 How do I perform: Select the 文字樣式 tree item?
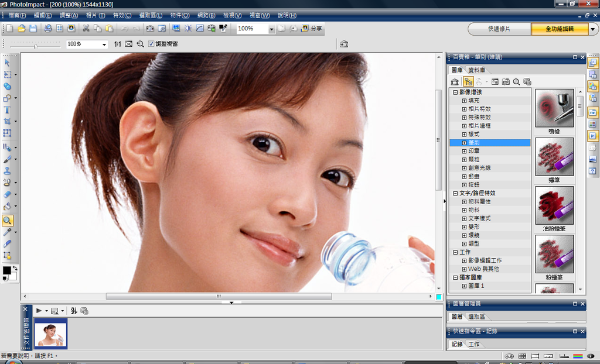coord(479,218)
